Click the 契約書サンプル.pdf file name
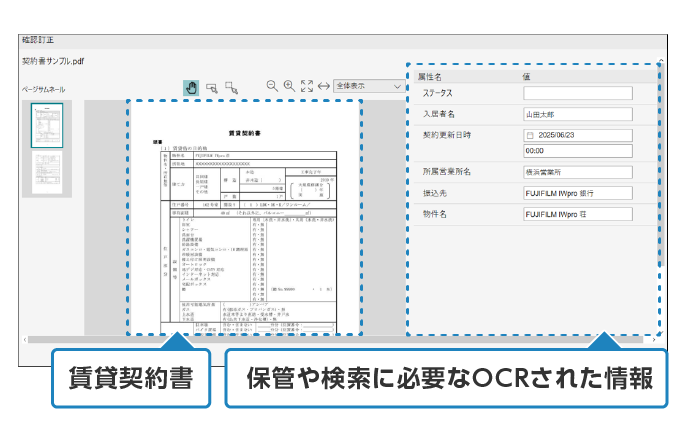This screenshot has height=431, width=686. click(x=53, y=61)
